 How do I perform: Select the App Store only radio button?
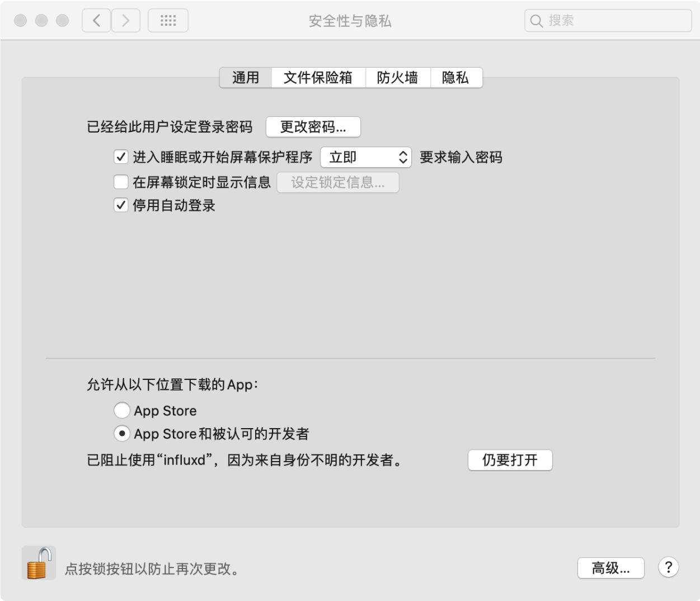(x=122, y=410)
